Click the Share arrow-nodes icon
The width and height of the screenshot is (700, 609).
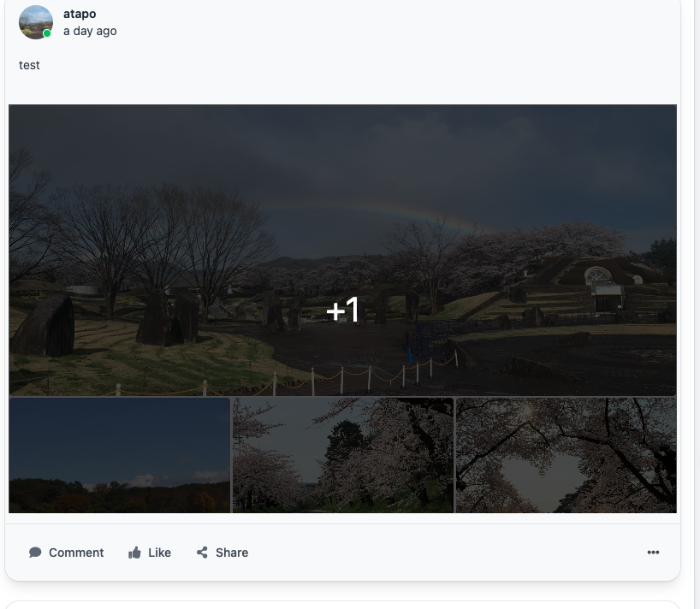point(202,553)
